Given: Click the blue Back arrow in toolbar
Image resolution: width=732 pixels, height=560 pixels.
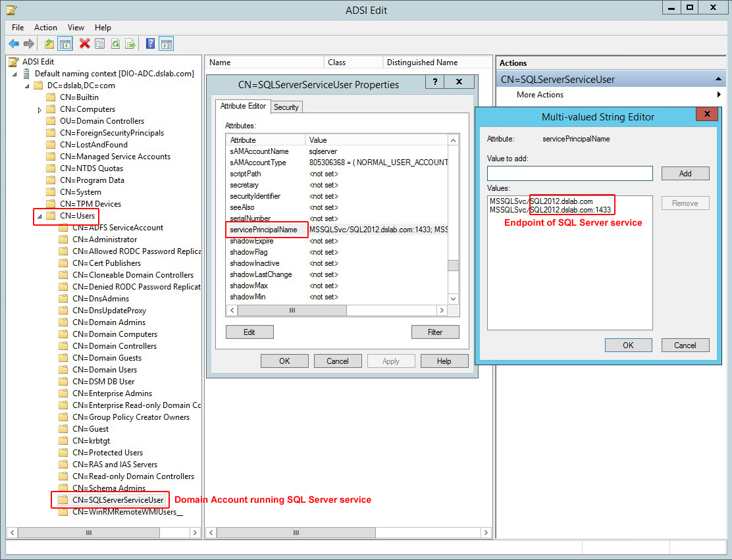Looking at the screenshot, I should [x=13, y=44].
